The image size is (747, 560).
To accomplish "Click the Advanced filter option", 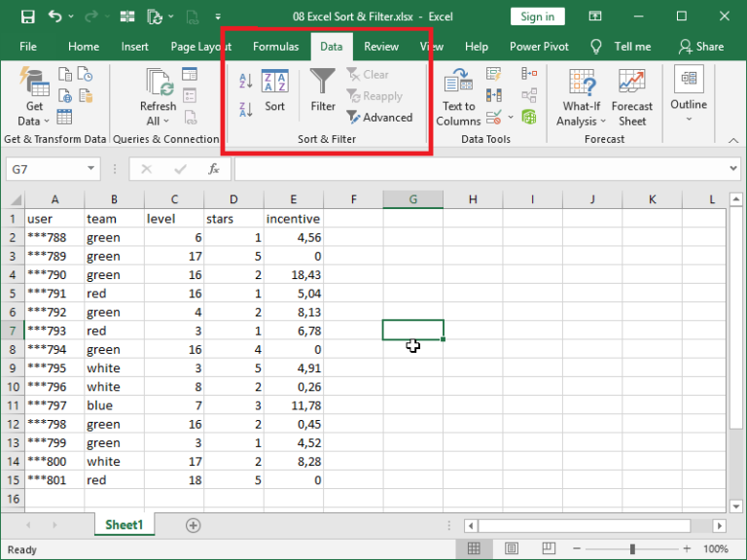I will click(x=379, y=118).
